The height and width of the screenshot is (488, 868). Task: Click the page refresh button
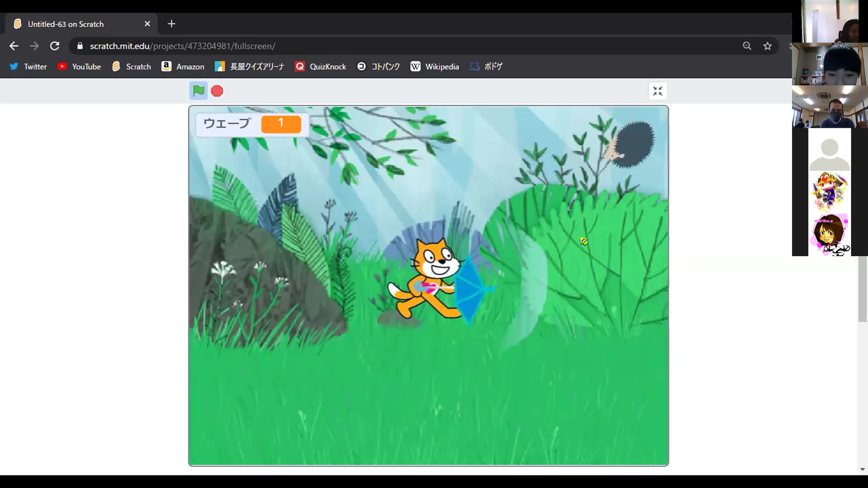54,46
